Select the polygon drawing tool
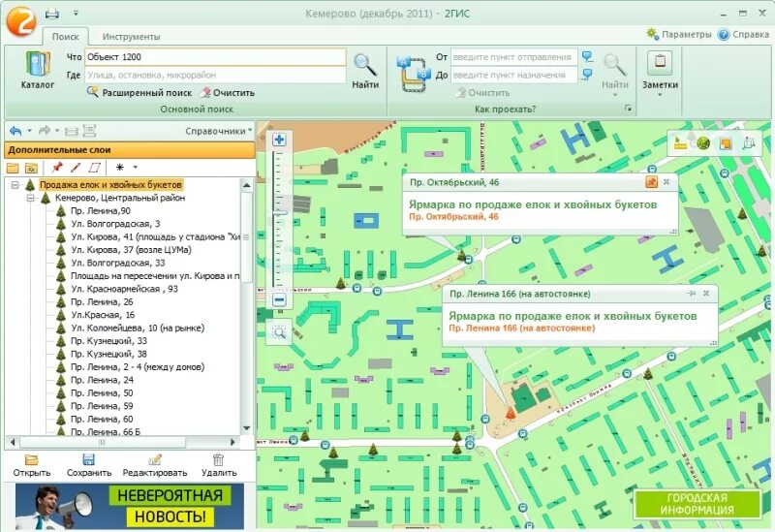Viewport: 775px width, 532px height. pyautogui.click(x=94, y=168)
